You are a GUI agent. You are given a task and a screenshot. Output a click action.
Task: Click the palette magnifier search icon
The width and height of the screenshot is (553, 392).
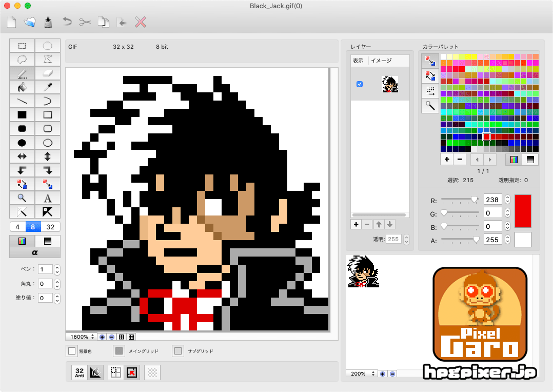coord(430,106)
